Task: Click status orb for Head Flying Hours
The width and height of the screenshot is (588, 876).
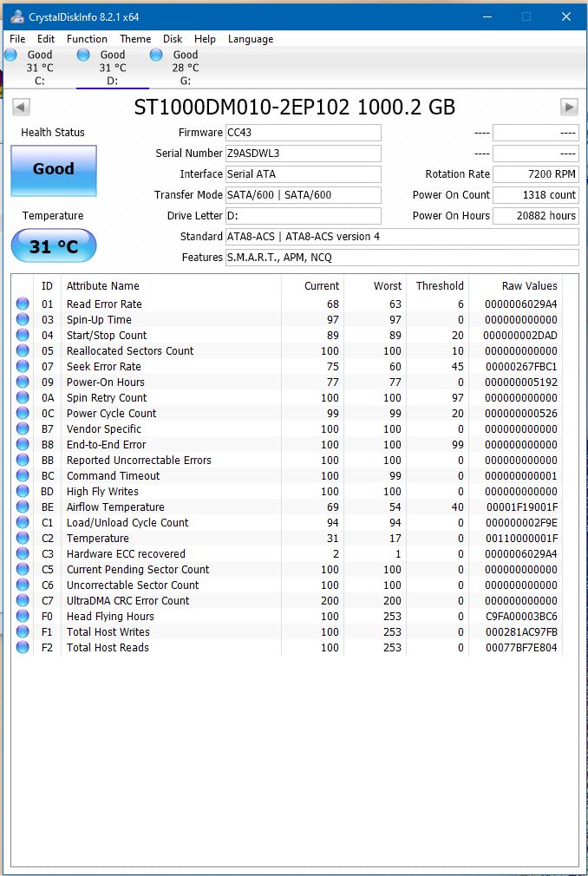Action: [x=23, y=617]
